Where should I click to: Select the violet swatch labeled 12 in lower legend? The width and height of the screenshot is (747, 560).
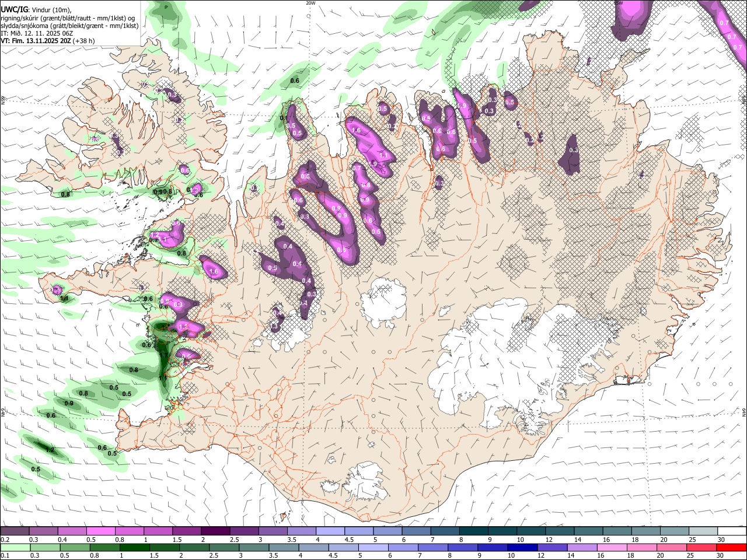(x=553, y=548)
